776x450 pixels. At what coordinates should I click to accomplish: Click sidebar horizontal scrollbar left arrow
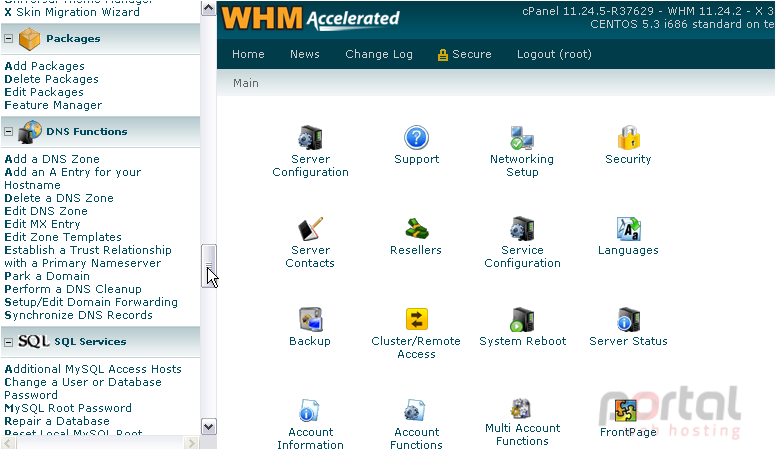[8, 443]
